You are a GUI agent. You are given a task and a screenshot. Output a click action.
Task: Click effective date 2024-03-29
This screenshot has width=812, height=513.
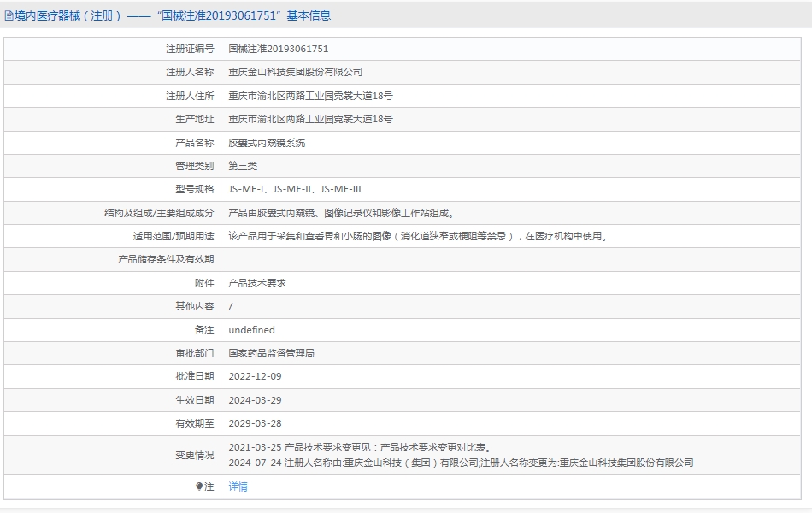[255, 400]
